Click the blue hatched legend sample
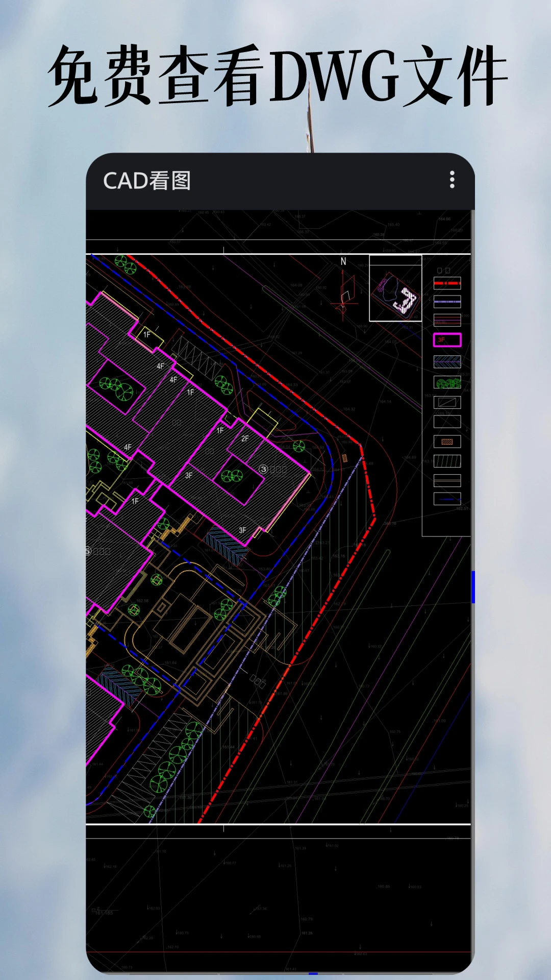The image size is (551, 980). pos(447,362)
